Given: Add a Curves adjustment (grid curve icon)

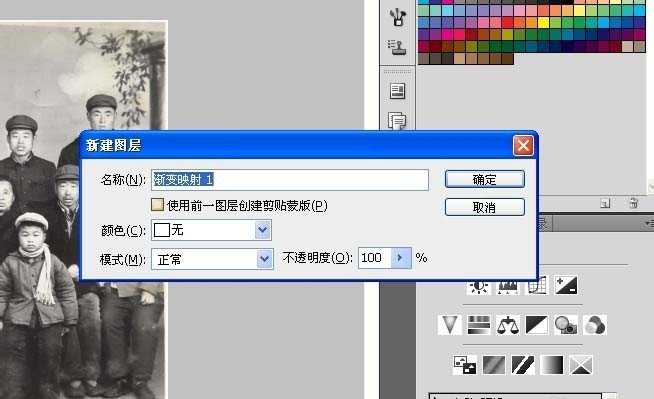Looking at the screenshot, I should tap(537, 285).
